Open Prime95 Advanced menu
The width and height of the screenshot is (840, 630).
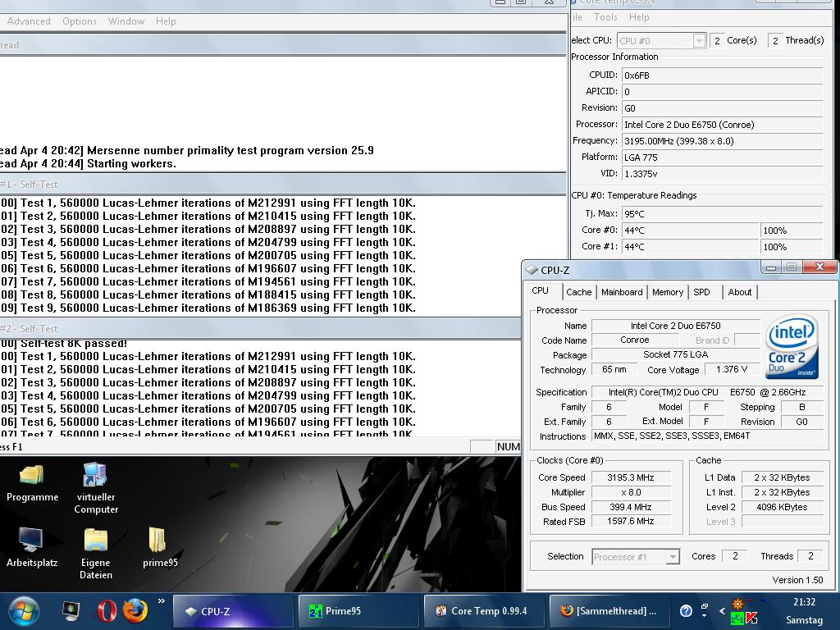29,21
